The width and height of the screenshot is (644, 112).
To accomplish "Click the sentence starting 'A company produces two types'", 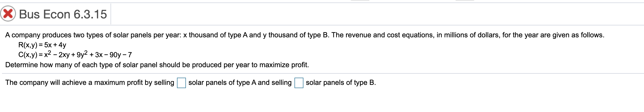I will pos(305,35).
